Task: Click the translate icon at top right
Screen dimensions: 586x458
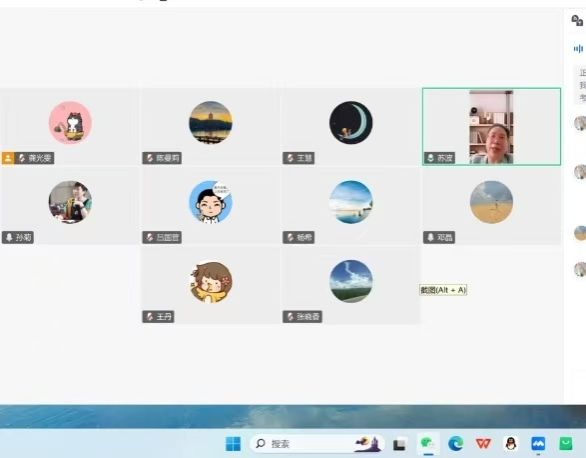Action: tap(577, 20)
